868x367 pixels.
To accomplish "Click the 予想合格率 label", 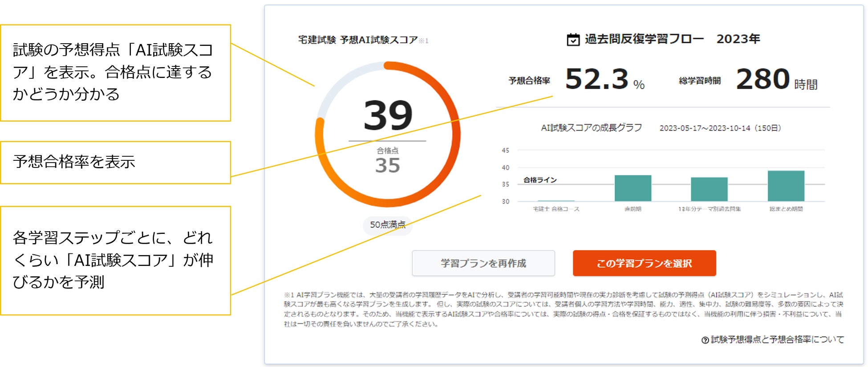I will [529, 81].
